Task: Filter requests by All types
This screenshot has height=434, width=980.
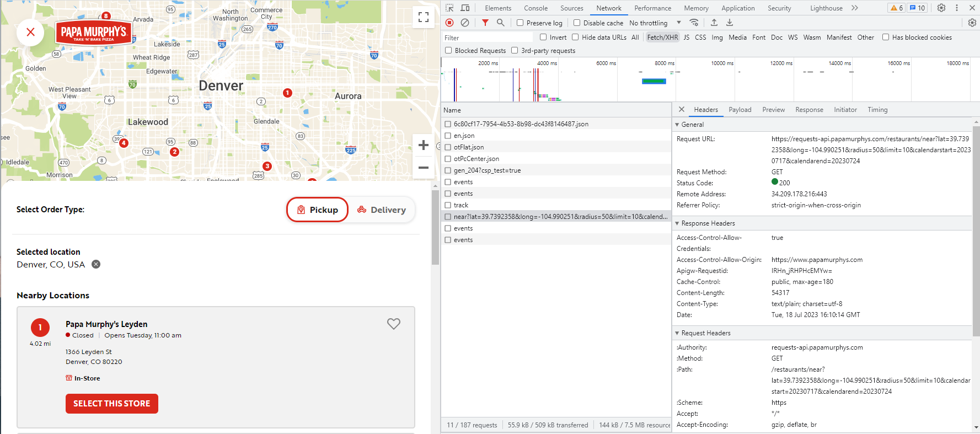Action: (635, 37)
